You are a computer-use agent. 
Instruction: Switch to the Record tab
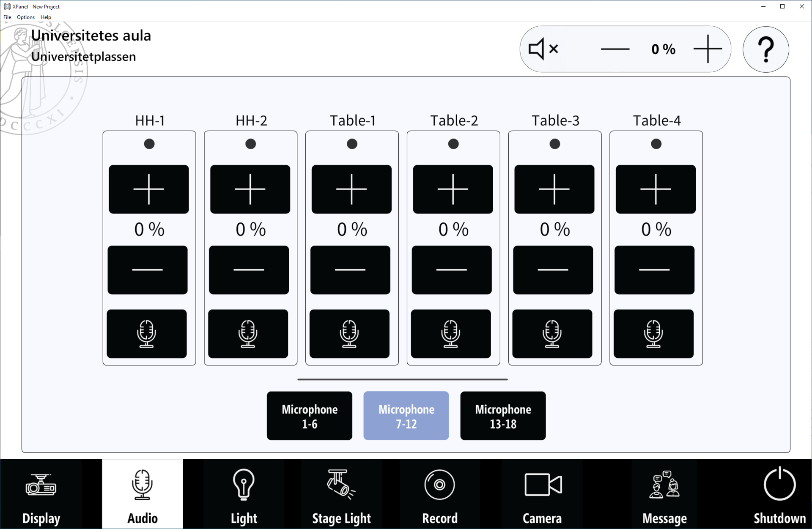[440, 494]
